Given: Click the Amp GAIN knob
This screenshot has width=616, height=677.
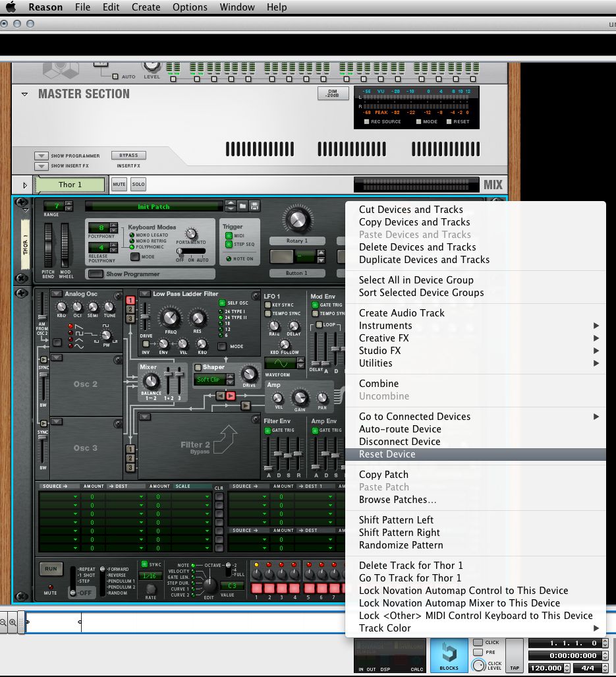Looking at the screenshot, I should click(x=300, y=397).
